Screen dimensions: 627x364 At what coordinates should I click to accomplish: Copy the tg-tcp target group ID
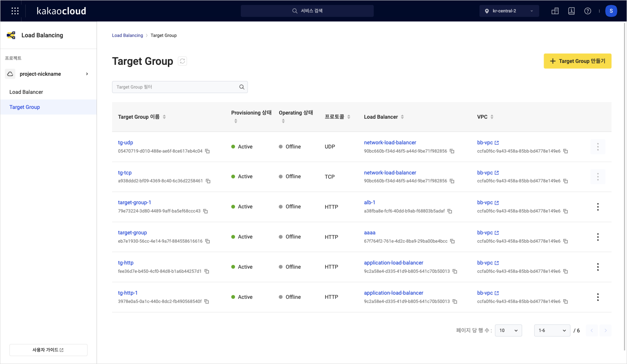click(208, 181)
